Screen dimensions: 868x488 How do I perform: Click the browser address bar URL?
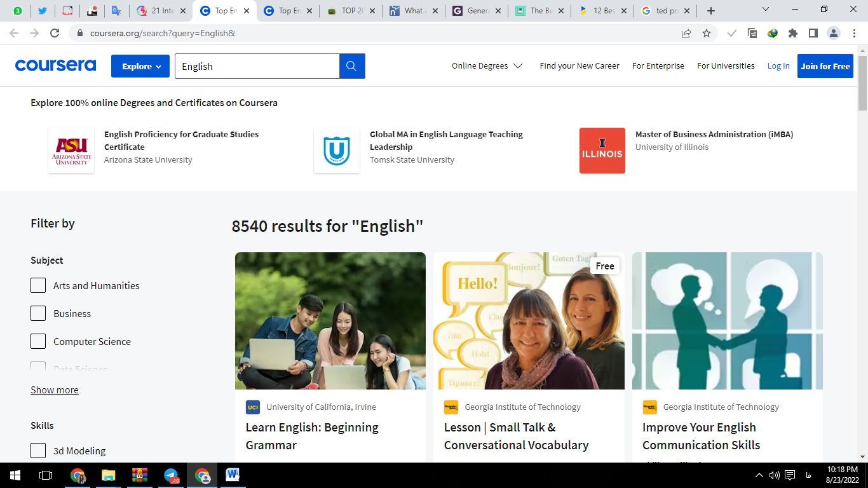(163, 33)
